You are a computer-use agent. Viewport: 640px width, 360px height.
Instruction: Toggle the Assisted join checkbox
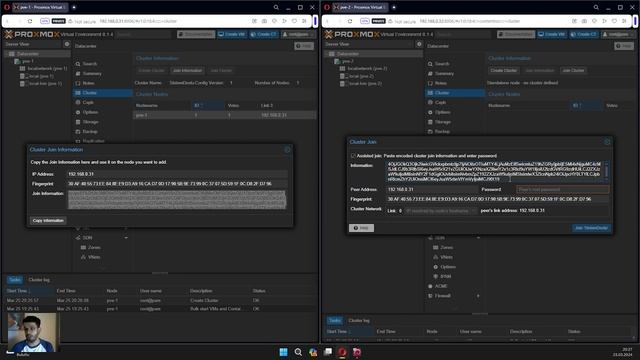point(353,156)
